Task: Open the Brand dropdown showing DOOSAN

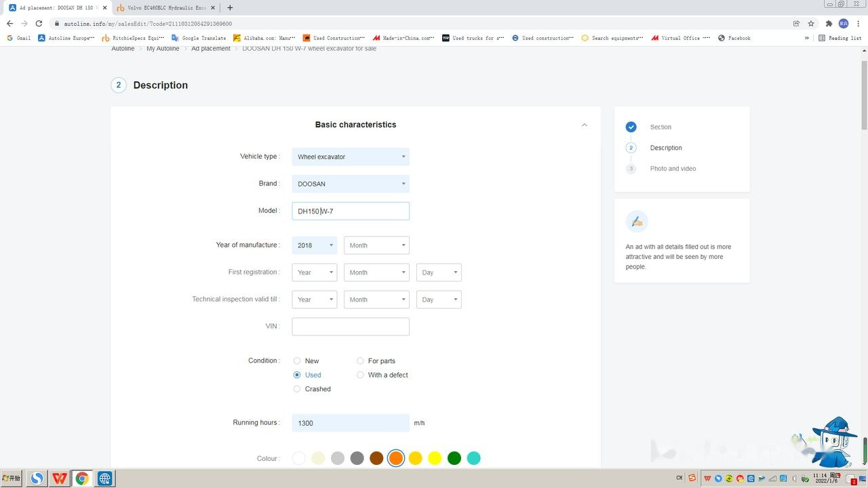Action: pos(351,184)
